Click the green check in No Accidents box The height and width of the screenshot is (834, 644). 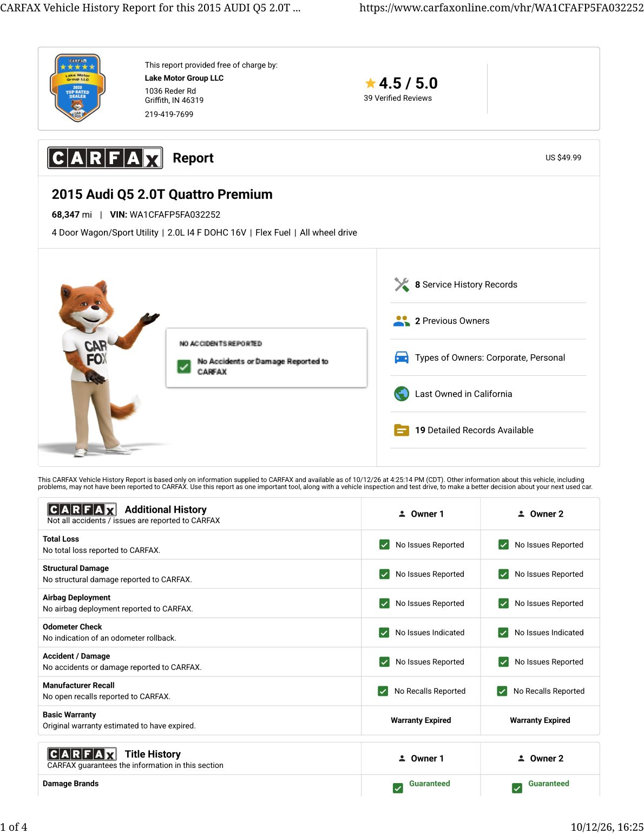184,367
